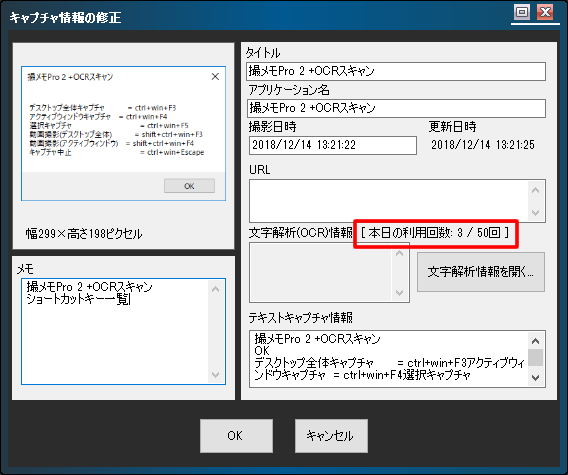The width and height of the screenshot is (568, 475).
Task: Click the 幅299×高さ198ピクセル size text
Action: pyautogui.click(x=84, y=234)
